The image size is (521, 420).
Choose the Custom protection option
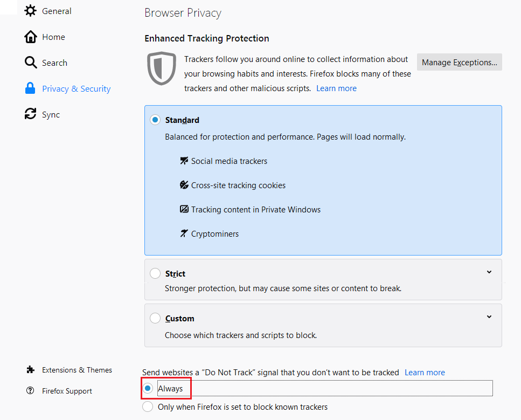coord(155,318)
